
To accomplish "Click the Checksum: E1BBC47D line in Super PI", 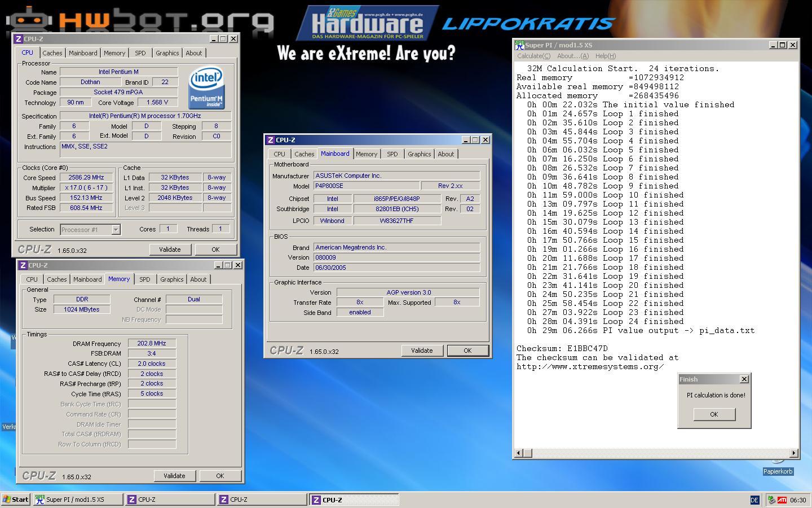I will coord(562,349).
